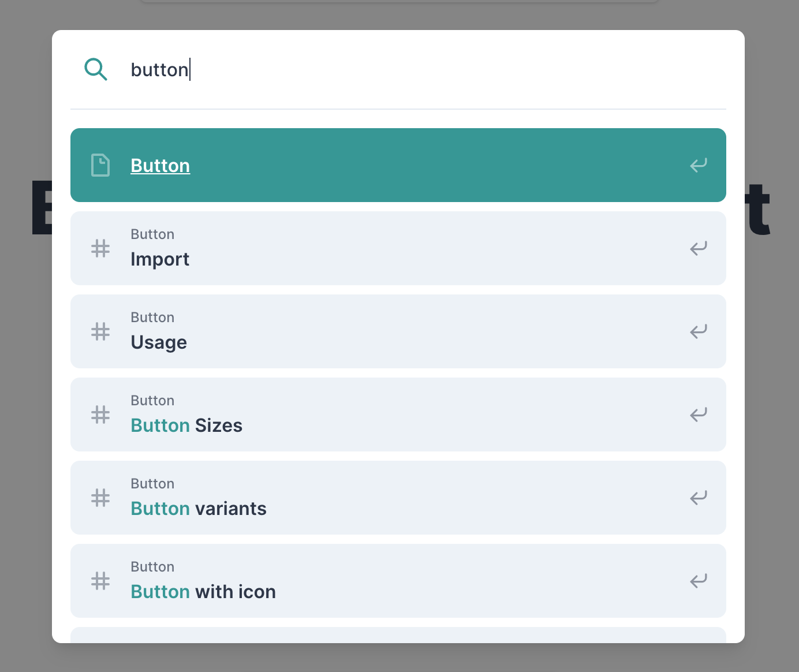Click the hash icon next to Usage

(100, 331)
